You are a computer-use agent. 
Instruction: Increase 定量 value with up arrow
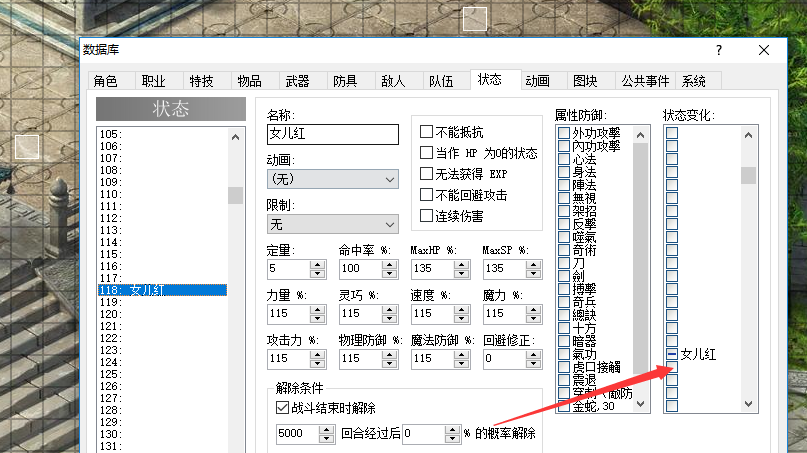click(x=318, y=264)
